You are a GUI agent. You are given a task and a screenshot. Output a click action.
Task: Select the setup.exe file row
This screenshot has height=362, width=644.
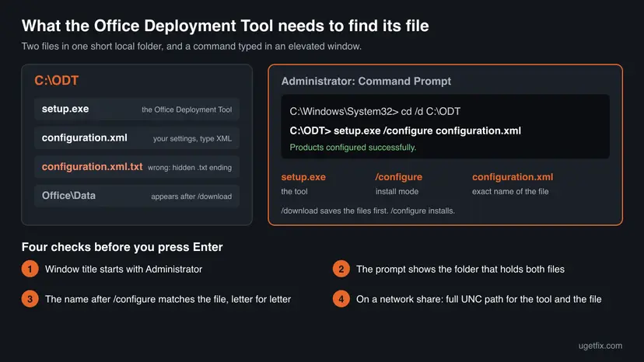pos(137,110)
